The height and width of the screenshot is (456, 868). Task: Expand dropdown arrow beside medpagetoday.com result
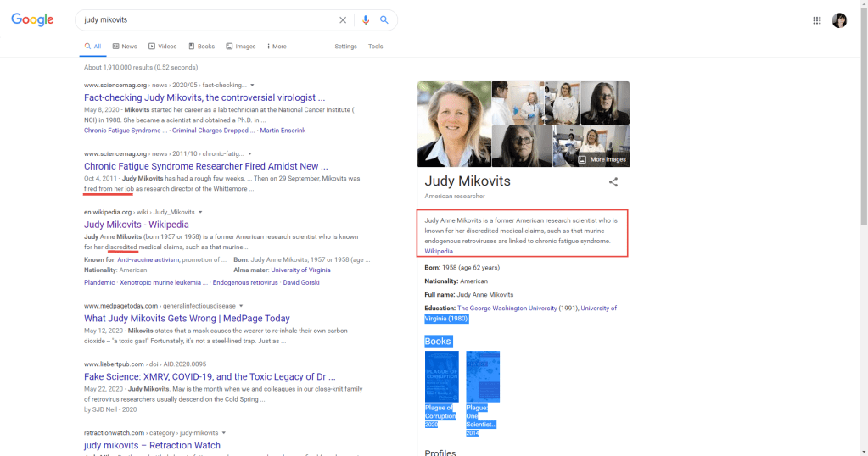click(241, 306)
